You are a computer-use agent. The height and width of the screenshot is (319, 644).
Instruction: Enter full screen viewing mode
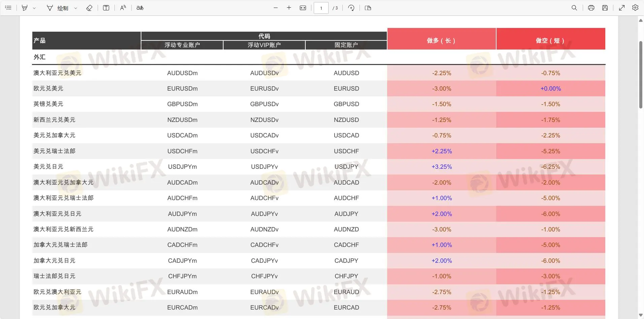pyautogui.click(x=622, y=8)
